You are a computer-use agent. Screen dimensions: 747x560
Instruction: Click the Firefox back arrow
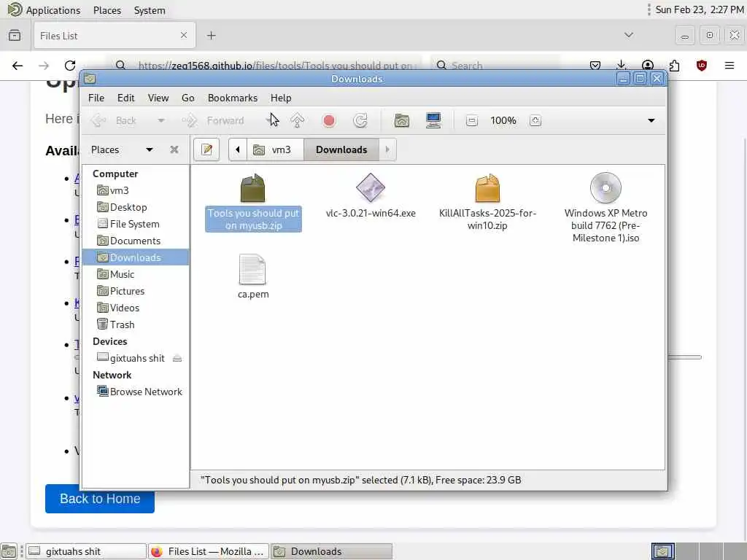point(18,66)
